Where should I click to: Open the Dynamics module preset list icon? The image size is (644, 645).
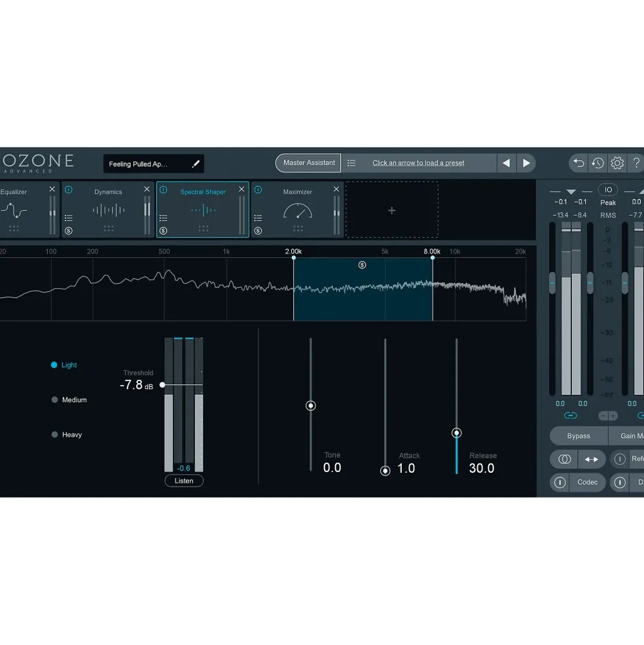point(69,217)
